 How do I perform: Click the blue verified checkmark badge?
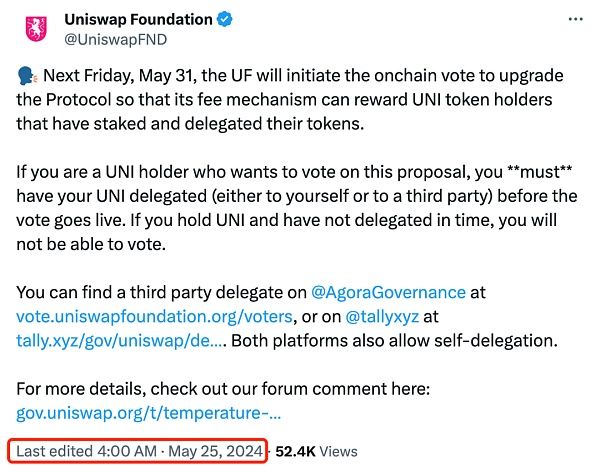click(227, 19)
